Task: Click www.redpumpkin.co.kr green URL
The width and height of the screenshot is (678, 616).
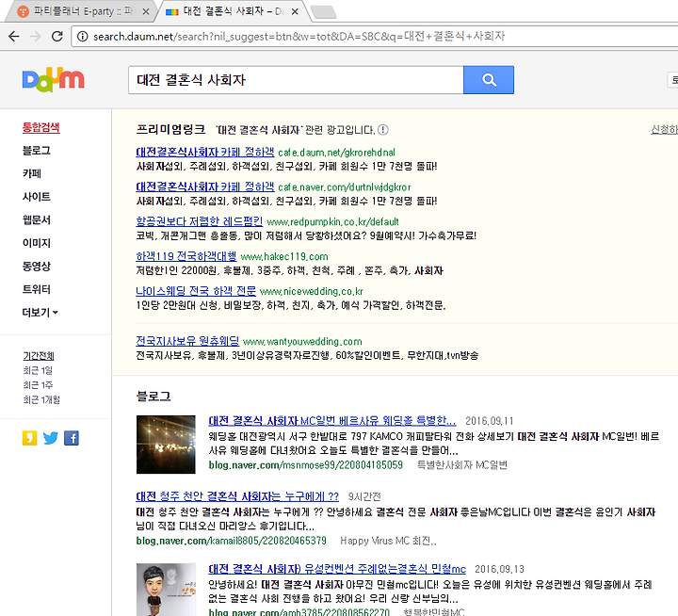Action: coord(332,222)
